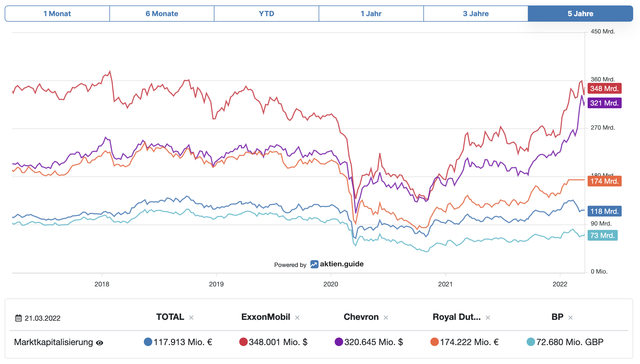Click the value 348.001 Mio. $
The width and height of the screenshot is (640, 364).
pos(278,342)
